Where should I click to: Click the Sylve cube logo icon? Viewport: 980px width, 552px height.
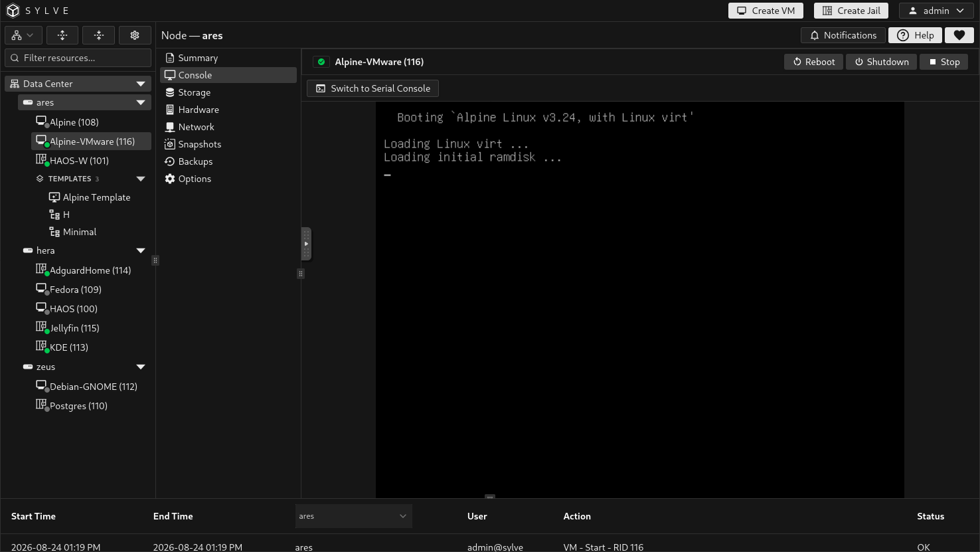tap(13, 11)
